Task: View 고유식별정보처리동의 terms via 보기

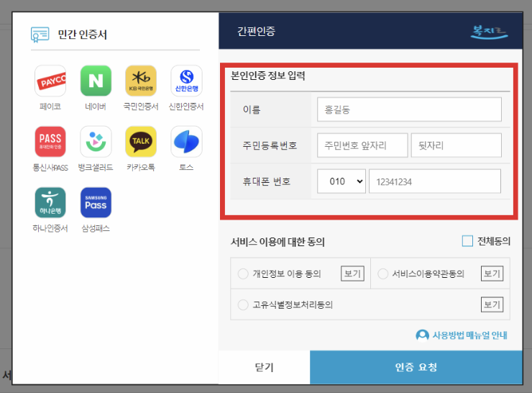Action: 492,304
